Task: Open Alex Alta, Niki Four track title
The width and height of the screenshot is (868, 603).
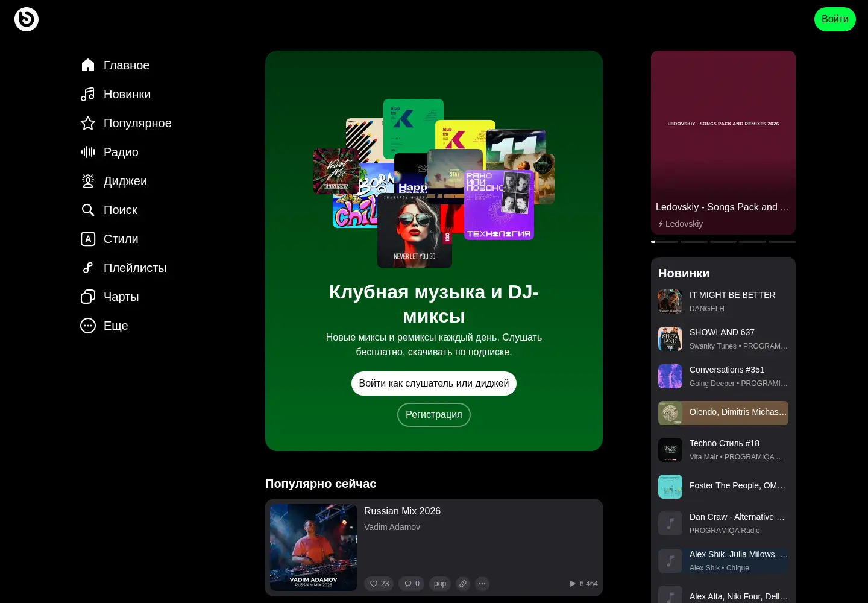Action: [738, 596]
